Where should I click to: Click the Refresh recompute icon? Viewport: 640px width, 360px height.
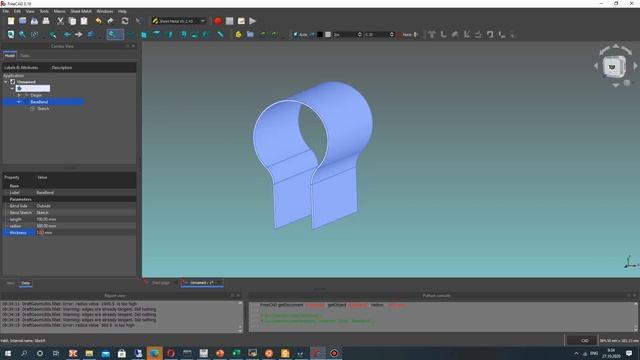point(125,21)
